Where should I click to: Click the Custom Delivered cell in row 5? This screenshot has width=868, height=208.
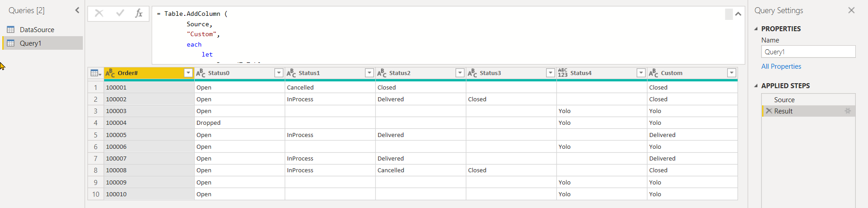692,135
